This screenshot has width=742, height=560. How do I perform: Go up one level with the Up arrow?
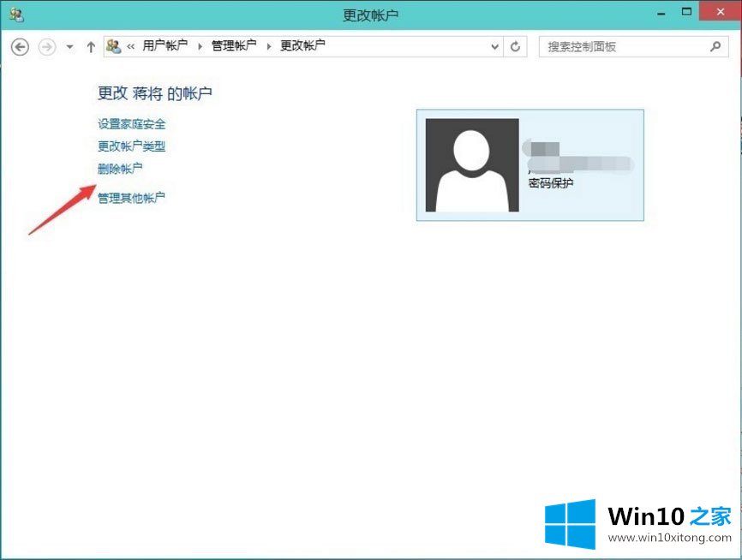point(91,47)
